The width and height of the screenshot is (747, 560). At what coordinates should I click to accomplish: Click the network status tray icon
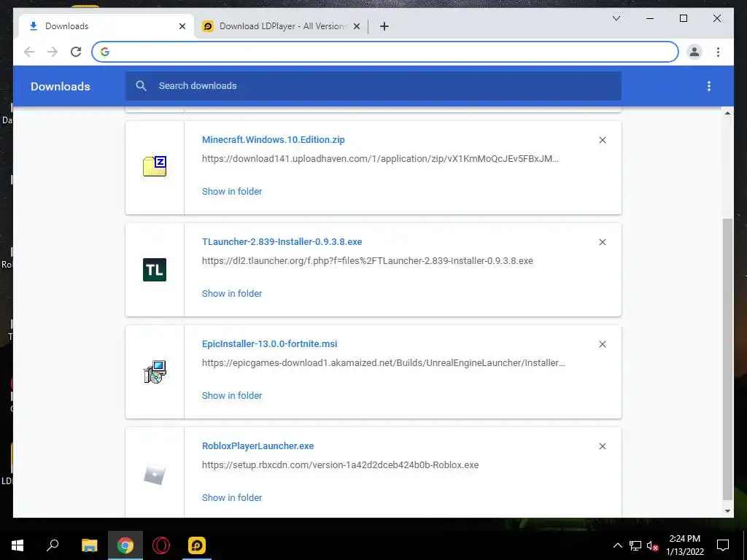635,545
